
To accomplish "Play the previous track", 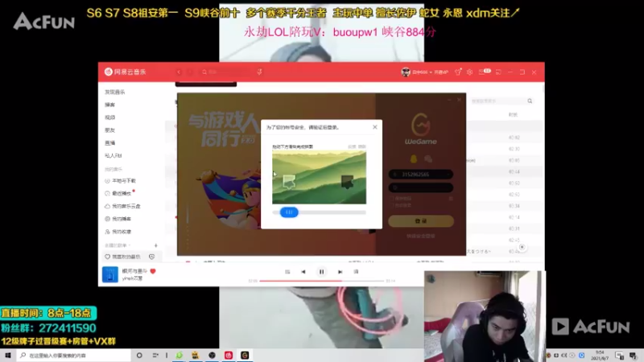I will click(x=303, y=272).
